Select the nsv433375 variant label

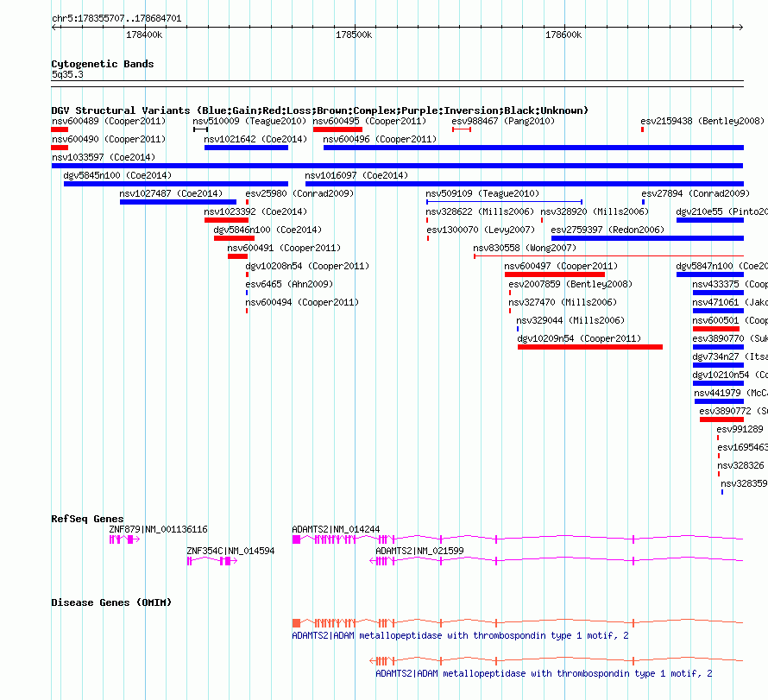point(730,284)
